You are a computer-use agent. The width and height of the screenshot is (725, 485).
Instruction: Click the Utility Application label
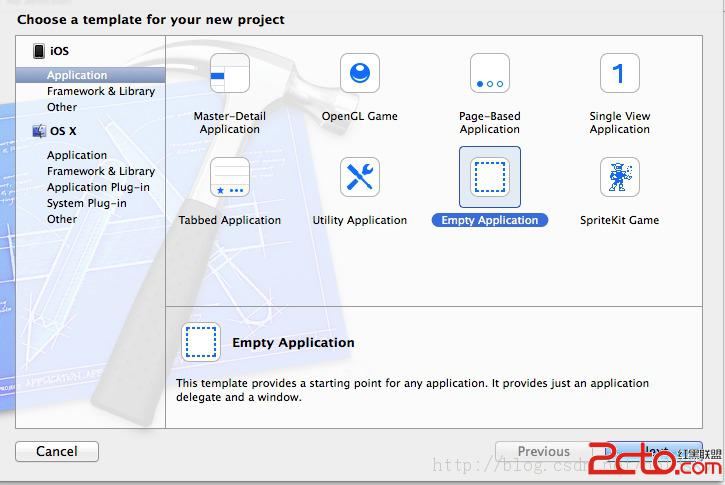[360, 220]
